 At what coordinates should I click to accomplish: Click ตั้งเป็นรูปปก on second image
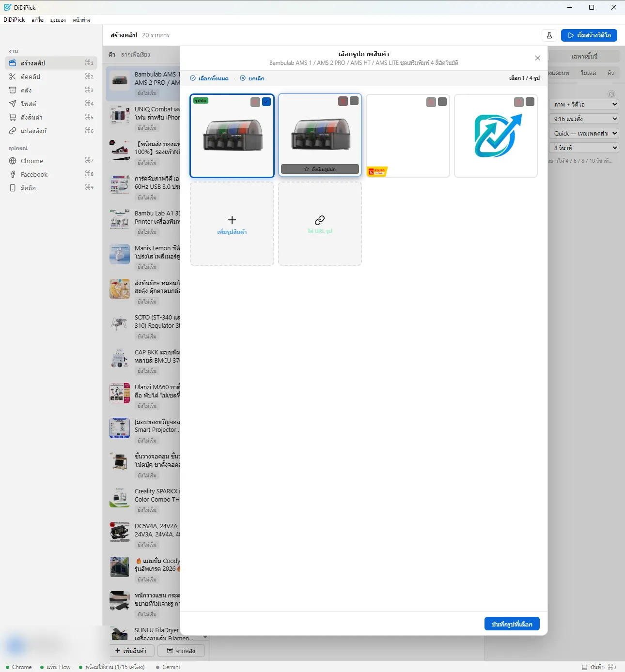[320, 169]
